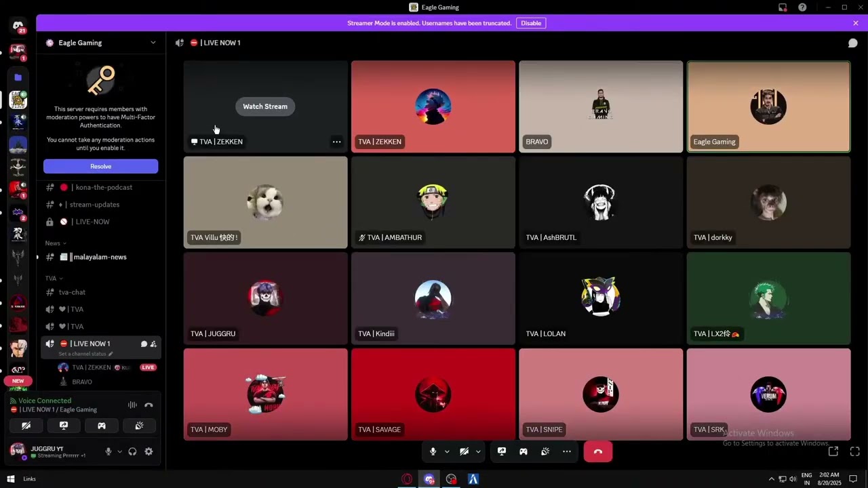Start an activity from the call bar
The height and width of the screenshot is (488, 868).
tap(524, 451)
